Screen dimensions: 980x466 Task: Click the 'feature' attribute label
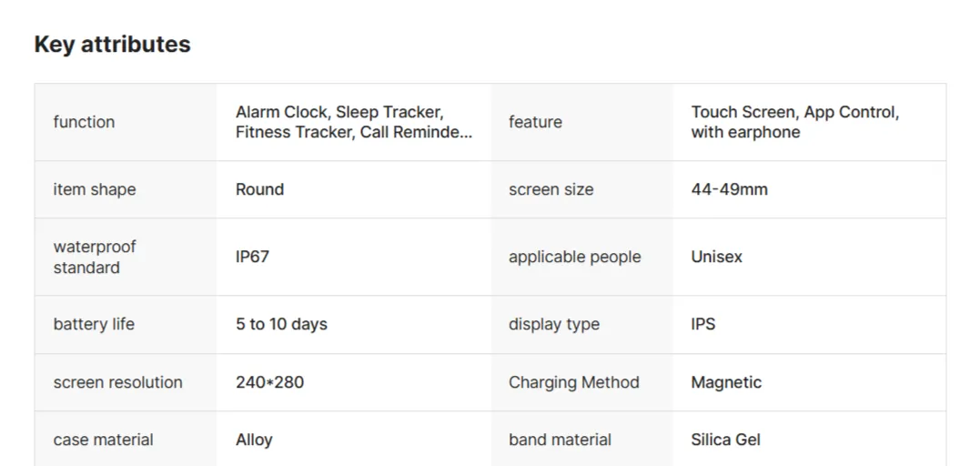tap(535, 122)
